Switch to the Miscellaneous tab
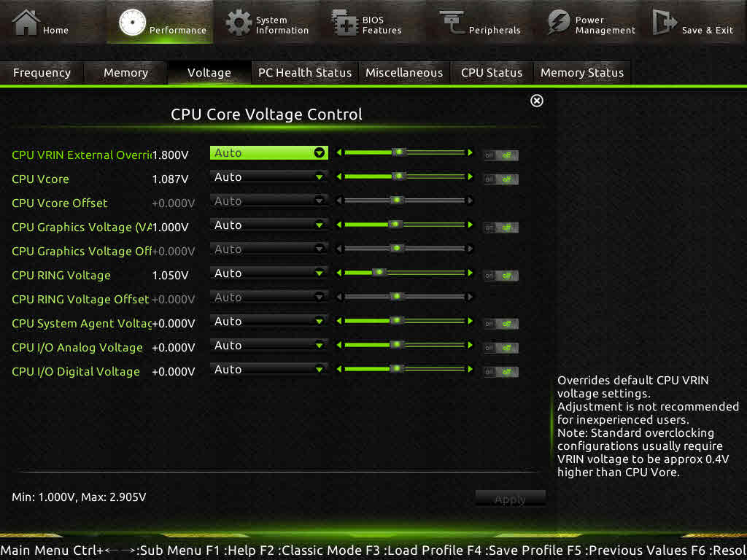 pyautogui.click(x=404, y=72)
